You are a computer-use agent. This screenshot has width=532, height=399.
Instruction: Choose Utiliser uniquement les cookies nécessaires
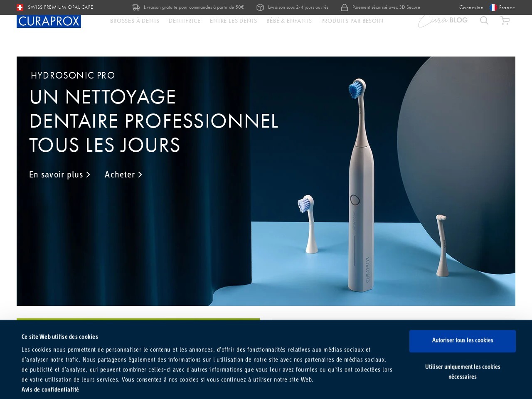pos(463,372)
